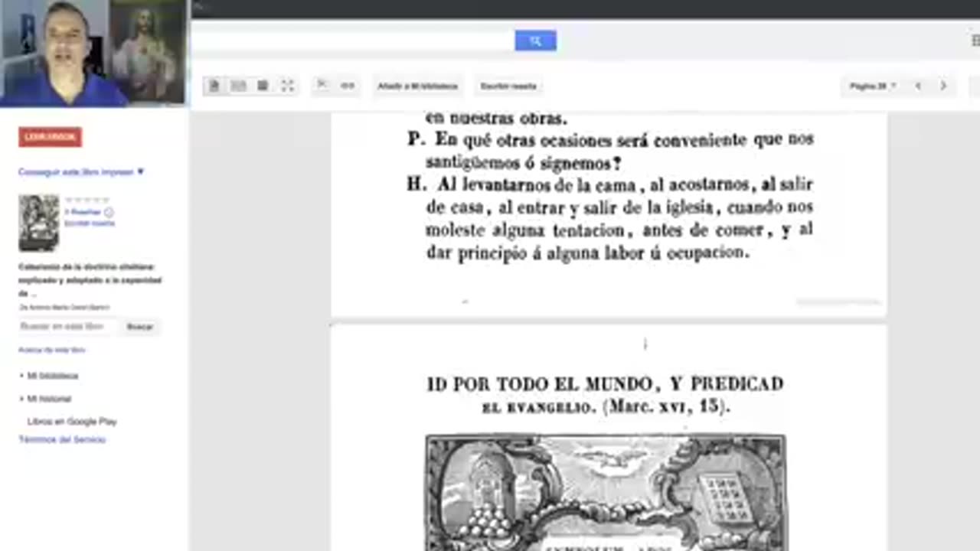Open 'Términos del Servicio' link

click(x=62, y=440)
